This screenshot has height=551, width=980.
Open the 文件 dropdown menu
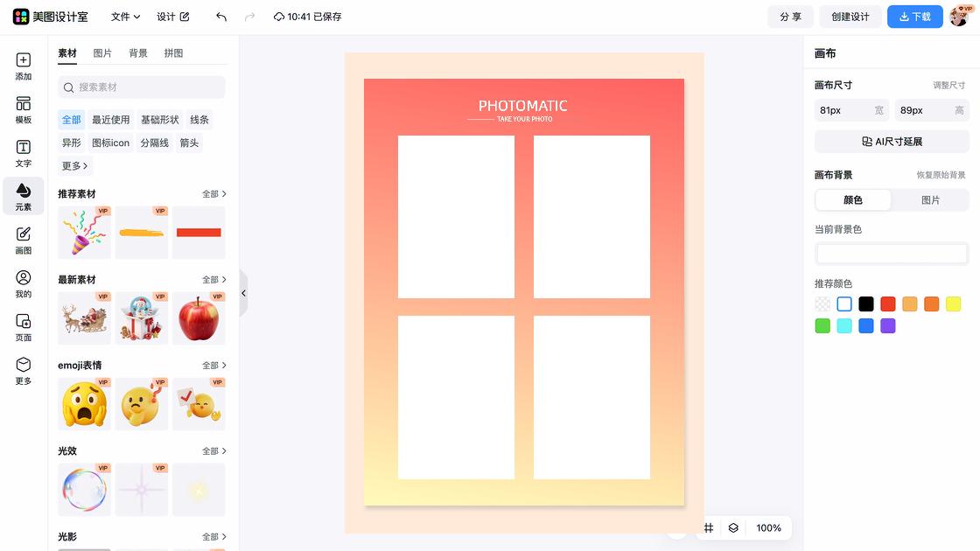point(125,17)
